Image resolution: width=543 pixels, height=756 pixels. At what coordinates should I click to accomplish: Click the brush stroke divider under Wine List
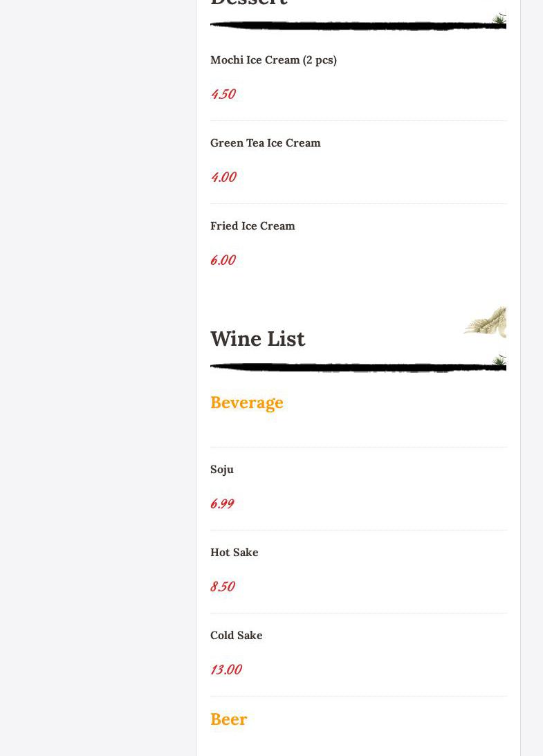(346, 367)
